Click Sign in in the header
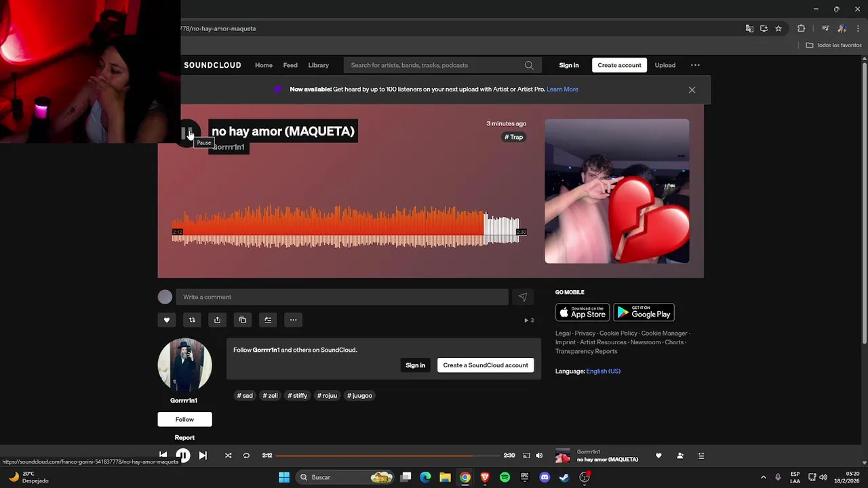This screenshot has width=868, height=488. coord(569,65)
